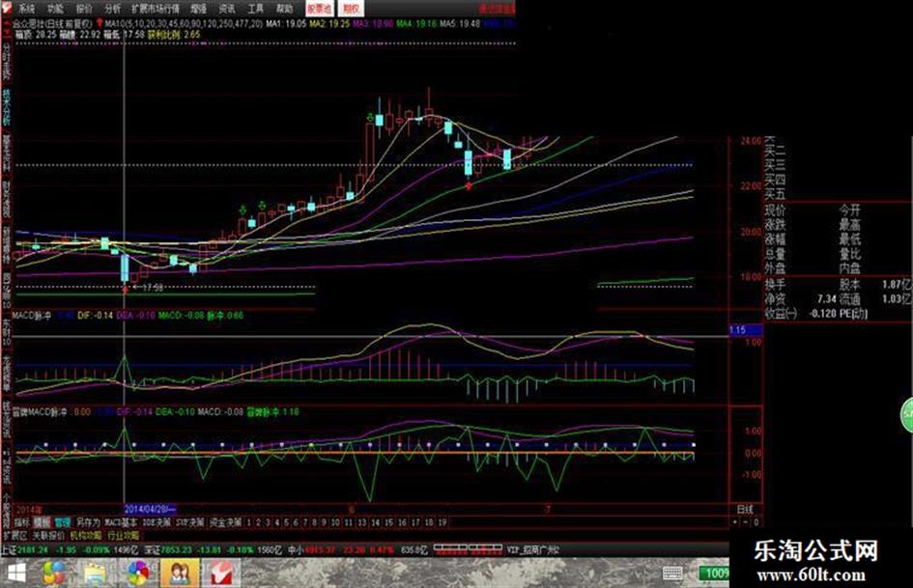Switch to MACD基本 template
This screenshot has width=913, height=588.
[x=121, y=522]
